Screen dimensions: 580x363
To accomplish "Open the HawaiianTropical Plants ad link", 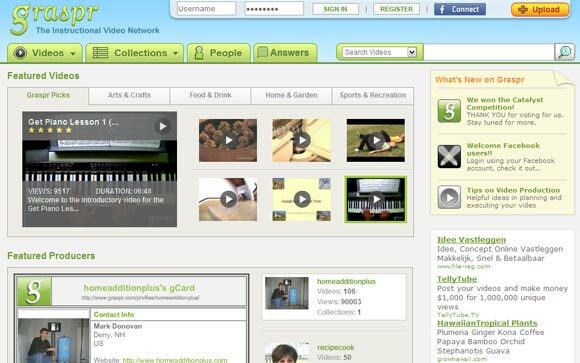I will coord(487,323).
